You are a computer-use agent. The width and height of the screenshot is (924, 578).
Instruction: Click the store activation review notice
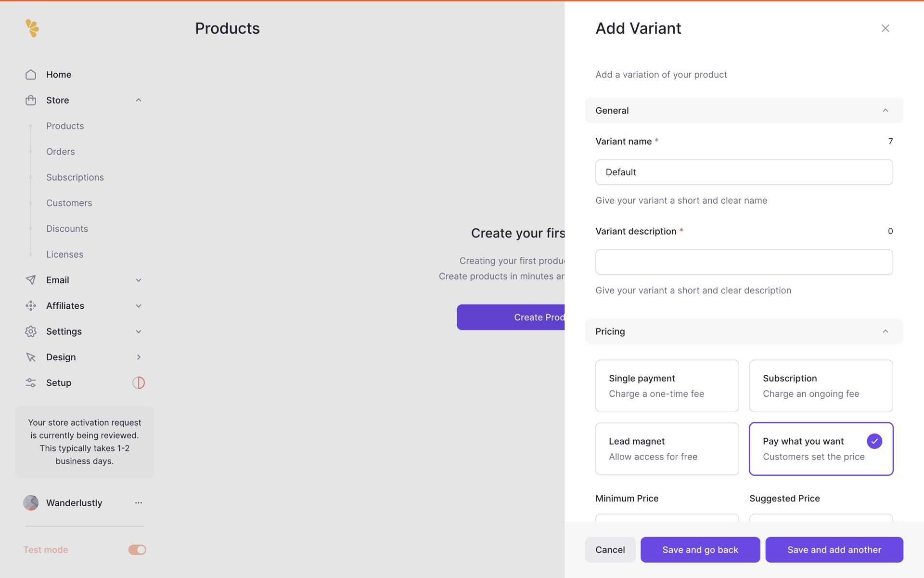pyautogui.click(x=85, y=442)
